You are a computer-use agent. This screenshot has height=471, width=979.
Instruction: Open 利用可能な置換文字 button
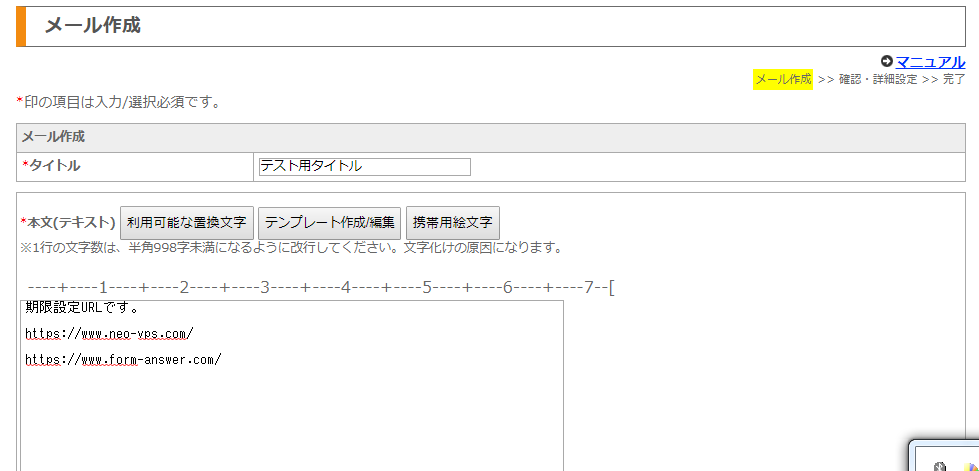tap(187, 222)
